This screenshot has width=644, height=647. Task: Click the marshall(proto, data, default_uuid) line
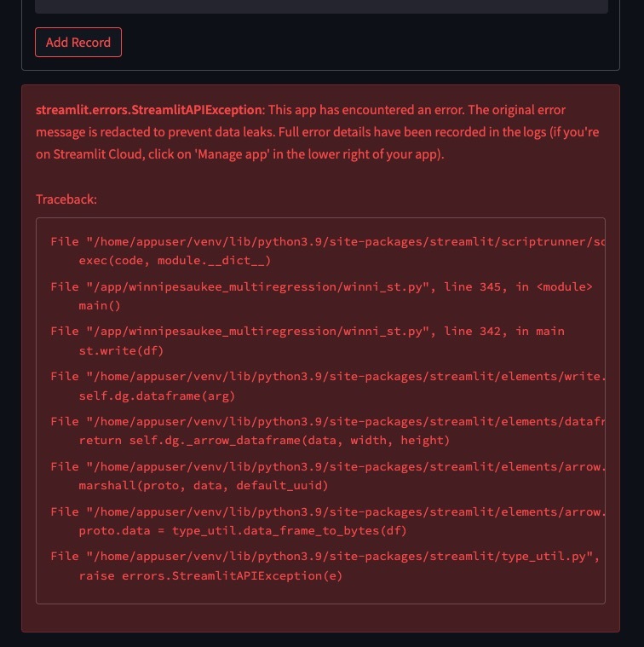(204, 485)
